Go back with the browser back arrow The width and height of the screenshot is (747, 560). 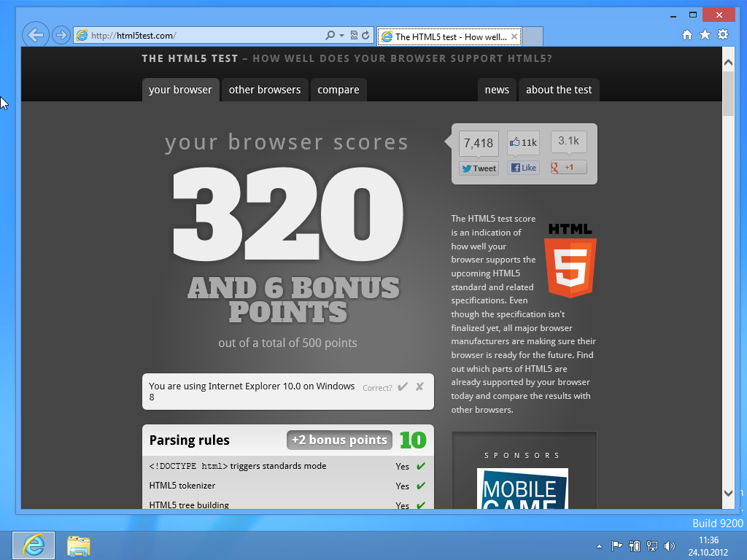(x=35, y=35)
